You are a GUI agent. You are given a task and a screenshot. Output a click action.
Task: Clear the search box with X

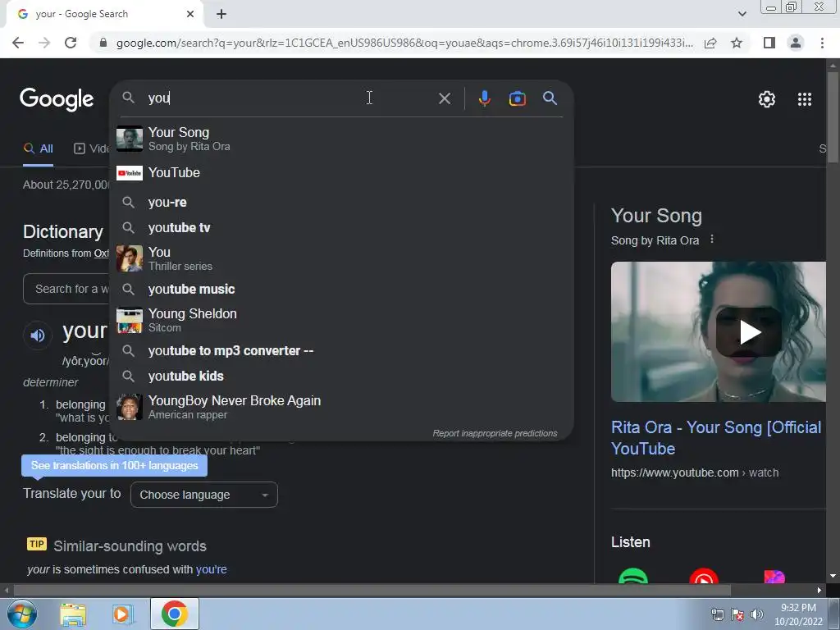pos(444,98)
